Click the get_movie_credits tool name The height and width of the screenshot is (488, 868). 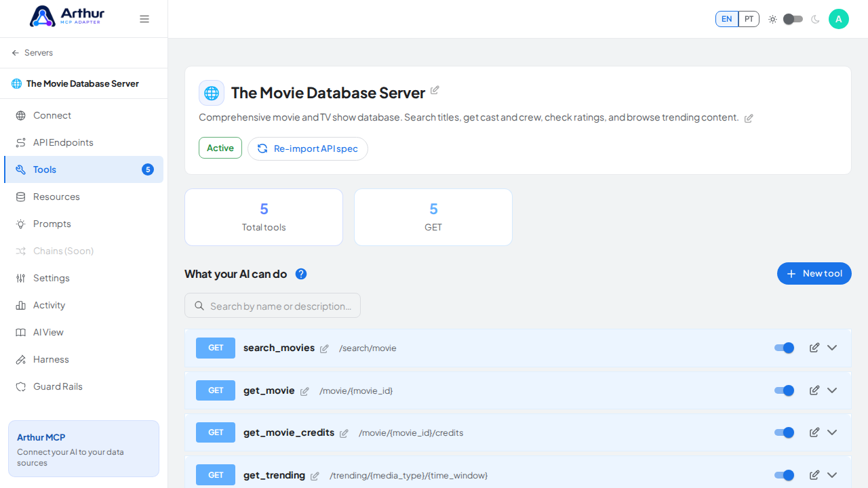click(x=289, y=432)
